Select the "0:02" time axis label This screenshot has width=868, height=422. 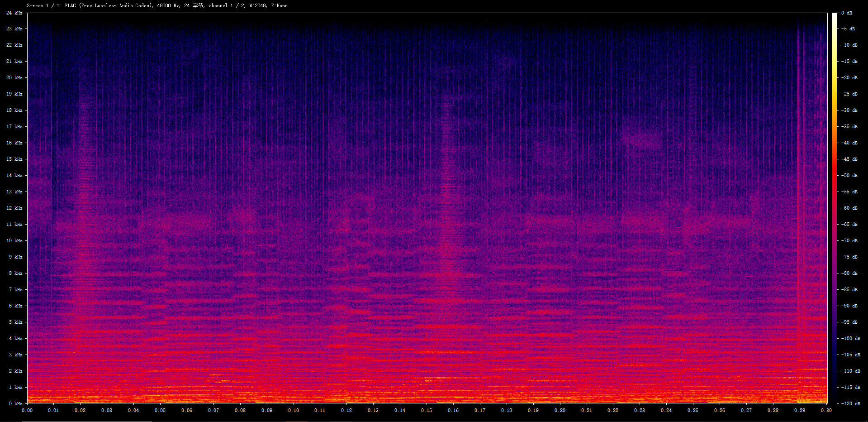coord(80,410)
